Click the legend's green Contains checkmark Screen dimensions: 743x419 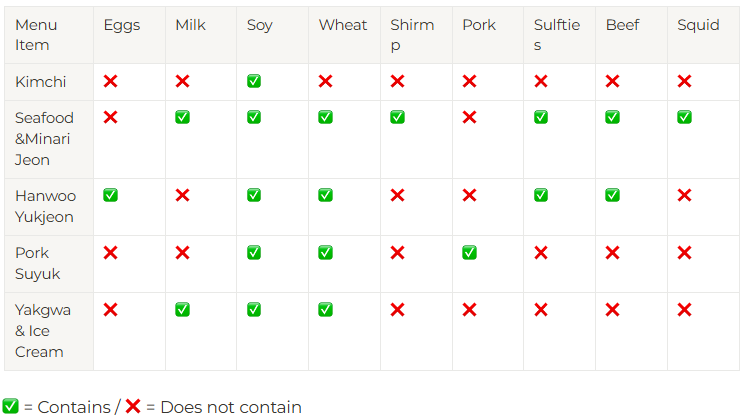coord(10,406)
